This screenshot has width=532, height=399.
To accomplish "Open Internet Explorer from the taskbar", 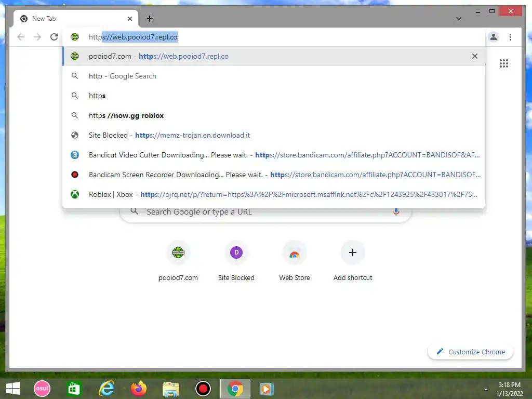I will 106,389.
